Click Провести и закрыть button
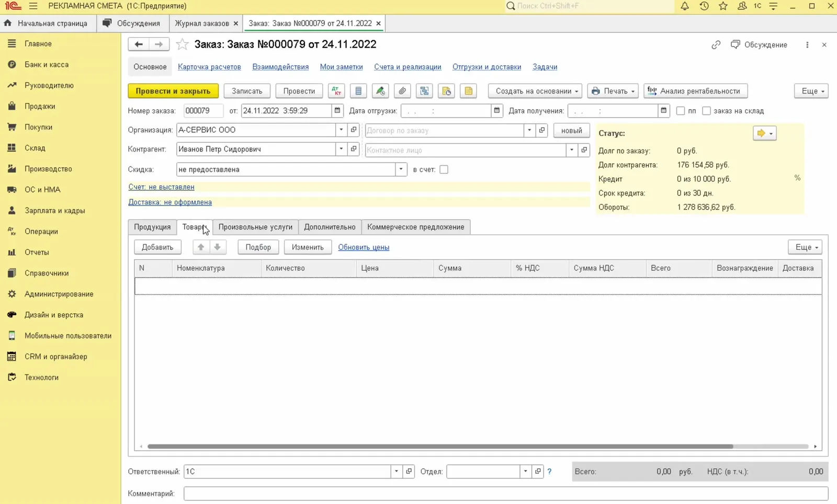The width and height of the screenshot is (837, 504). pyautogui.click(x=173, y=91)
